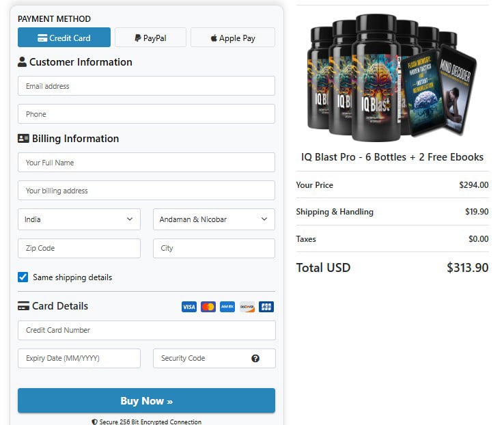Choose the Apple Pay payment tab
504x425 pixels.
click(x=233, y=38)
